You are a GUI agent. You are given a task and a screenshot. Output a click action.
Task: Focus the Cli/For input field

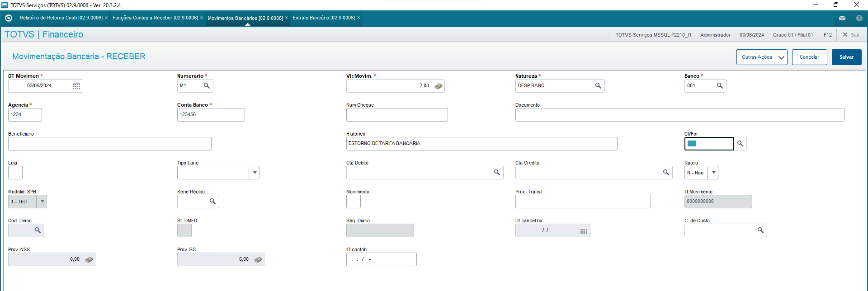tap(709, 144)
